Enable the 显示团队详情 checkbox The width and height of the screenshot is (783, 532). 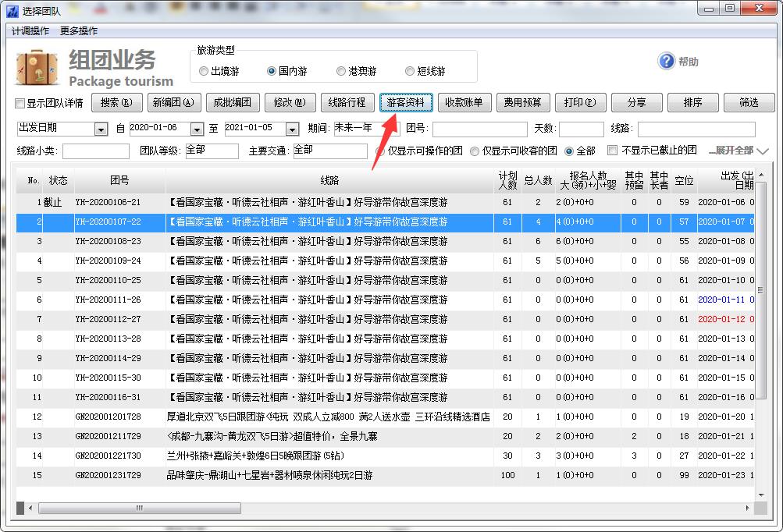pos(20,103)
